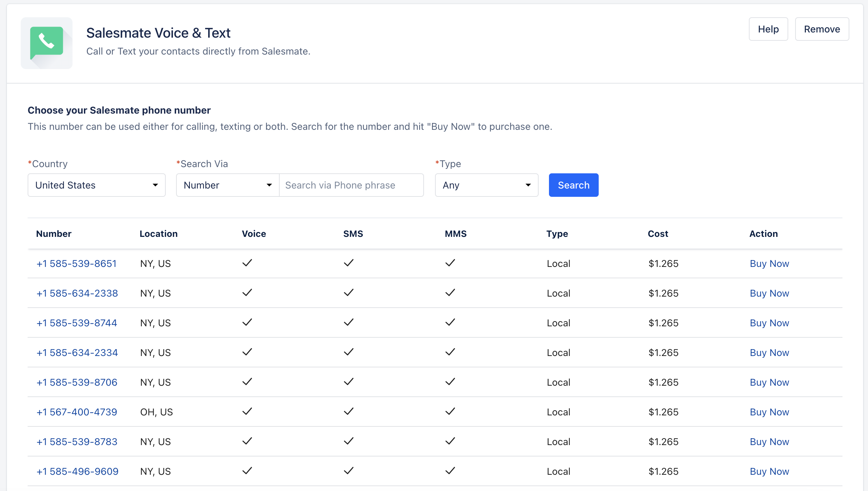Click the Location column header
This screenshot has width=868, height=491.
[158, 234]
